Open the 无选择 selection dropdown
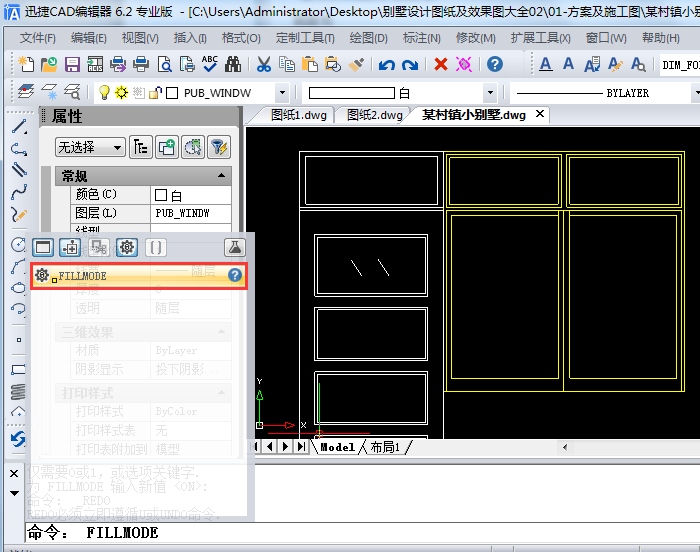The image size is (700, 552). (x=91, y=147)
